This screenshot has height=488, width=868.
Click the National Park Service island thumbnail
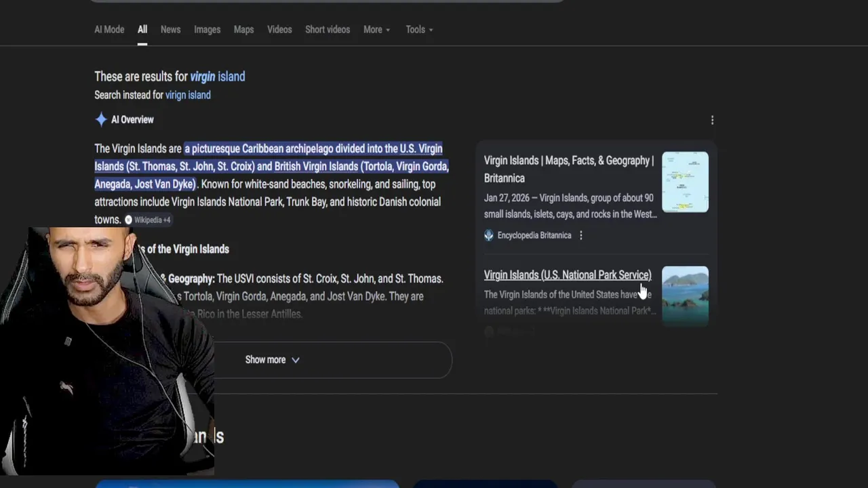pyautogui.click(x=685, y=296)
